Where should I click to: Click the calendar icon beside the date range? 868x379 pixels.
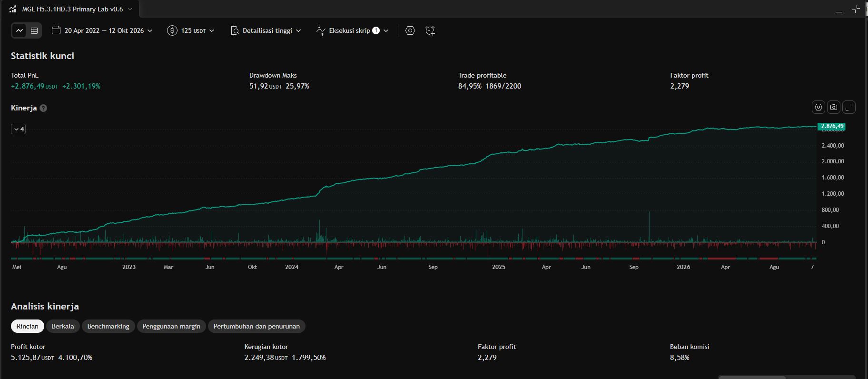click(x=56, y=30)
